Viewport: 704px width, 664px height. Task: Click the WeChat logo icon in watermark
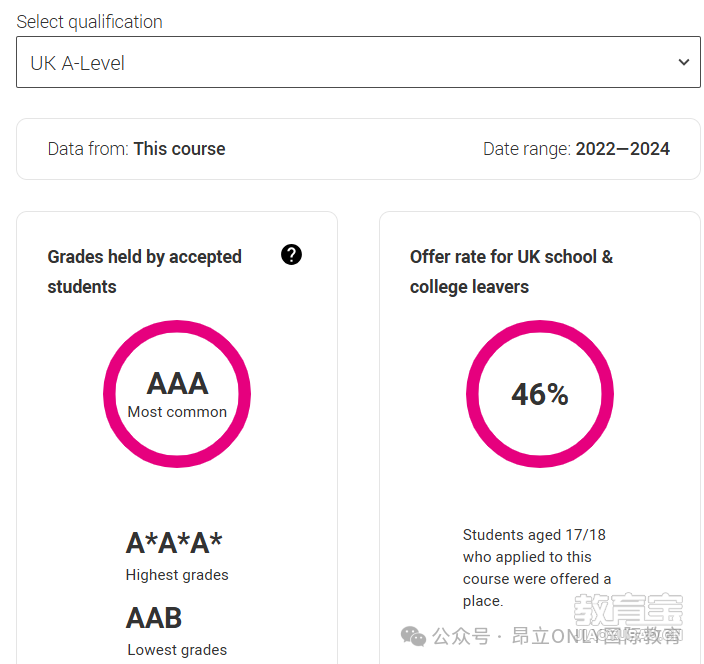point(413,636)
